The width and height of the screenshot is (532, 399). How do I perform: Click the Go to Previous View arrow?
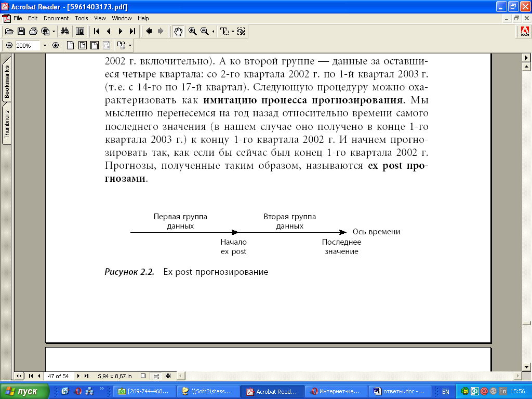tap(149, 32)
